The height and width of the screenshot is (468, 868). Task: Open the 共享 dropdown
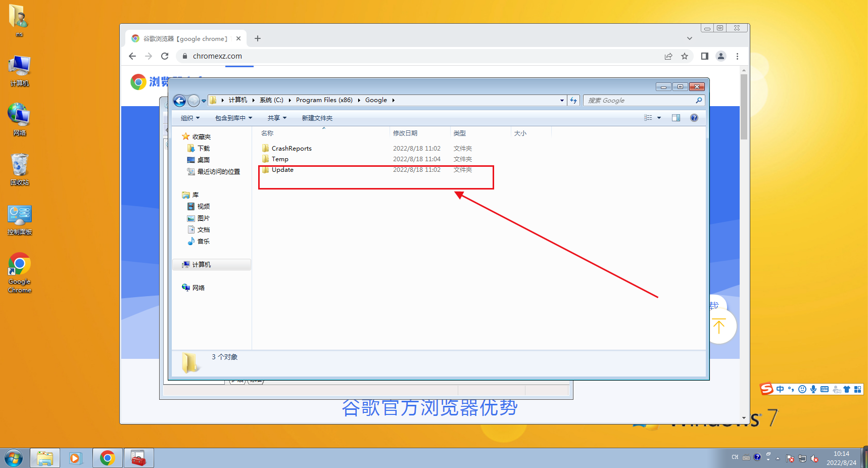[x=277, y=118]
